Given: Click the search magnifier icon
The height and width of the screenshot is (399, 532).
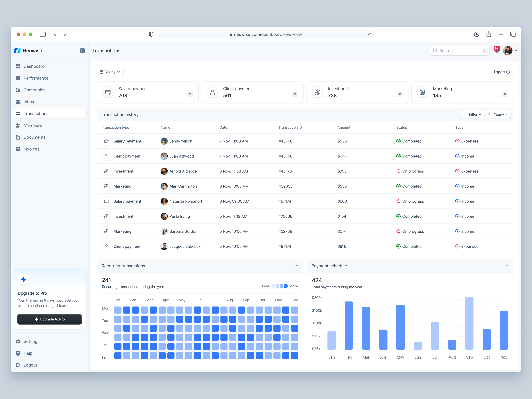Looking at the screenshot, I should 435,51.
